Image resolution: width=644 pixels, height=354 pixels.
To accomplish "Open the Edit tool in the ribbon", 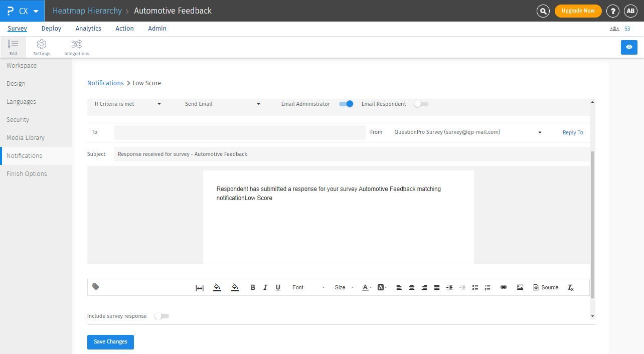I will coord(14,47).
